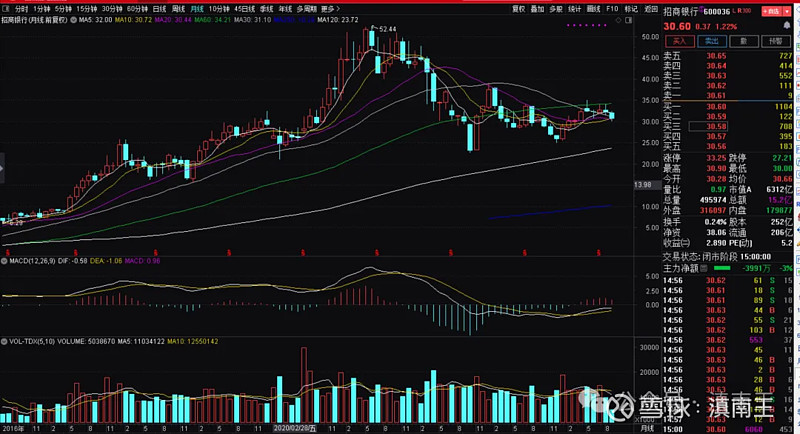Switch to 日线 daily chart

tap(159, 9)
